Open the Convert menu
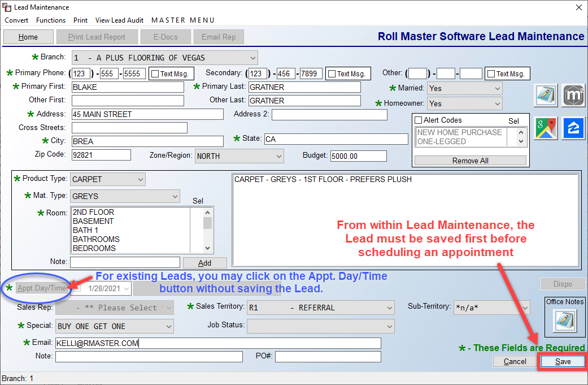The height and width of the screenshot is (385, 588). [x=16, y=20]
